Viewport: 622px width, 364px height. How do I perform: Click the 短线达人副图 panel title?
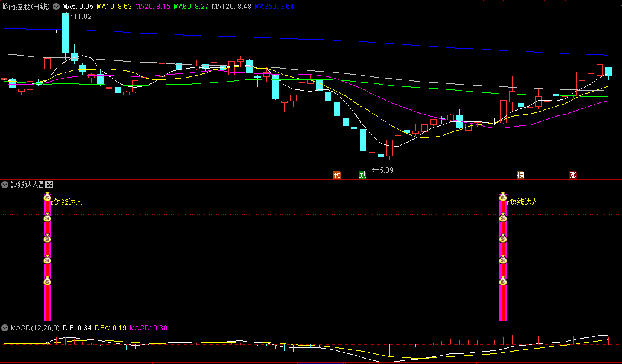[32, 185]
